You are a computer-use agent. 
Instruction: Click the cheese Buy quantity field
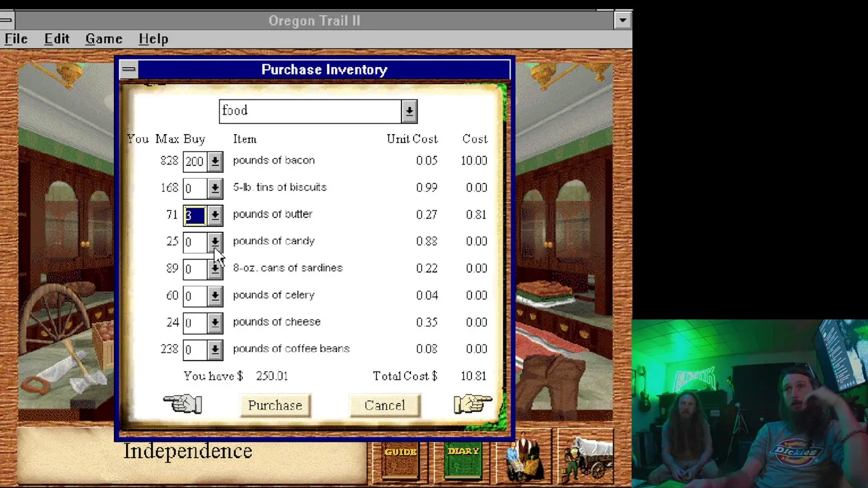(195, 323)
